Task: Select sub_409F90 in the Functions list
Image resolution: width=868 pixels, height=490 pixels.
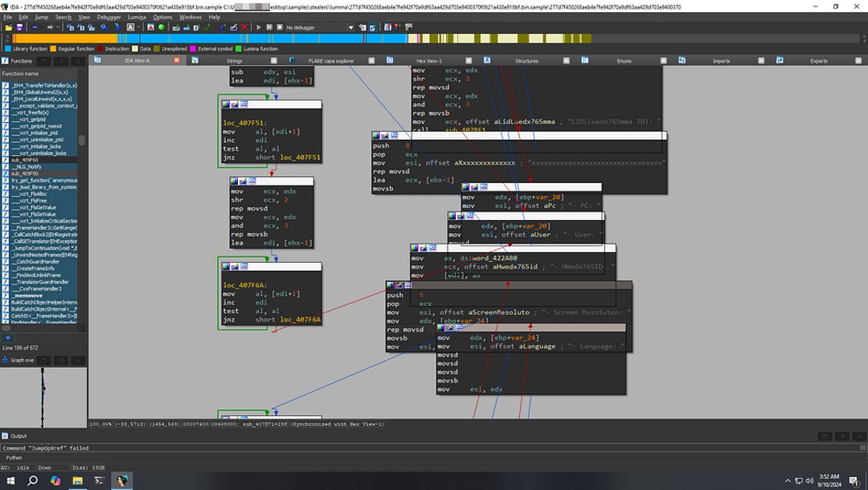Action: 25,174
